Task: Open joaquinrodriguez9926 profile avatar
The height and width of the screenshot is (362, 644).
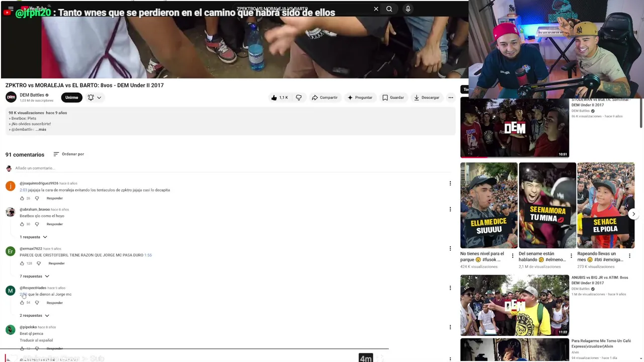Action: 11,186
